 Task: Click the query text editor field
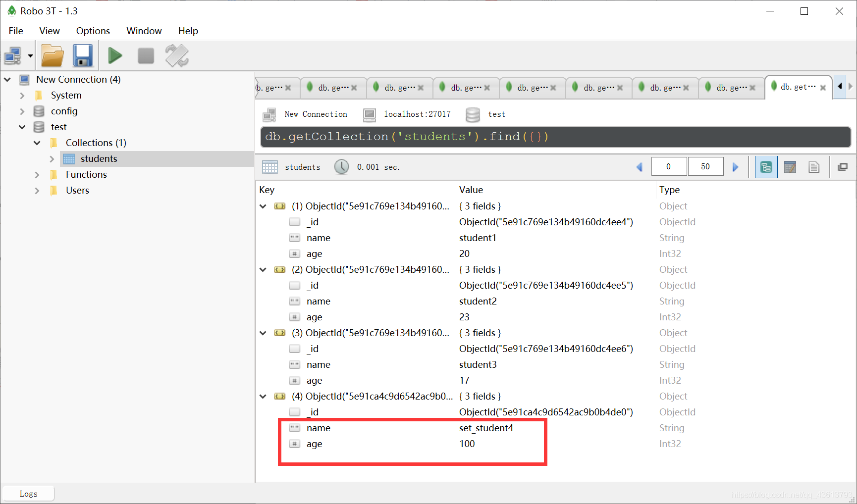pos(555,137)
